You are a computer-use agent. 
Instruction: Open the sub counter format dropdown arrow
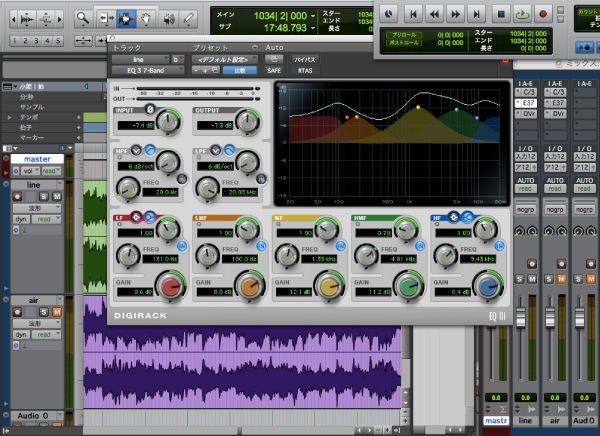[313, 28]
